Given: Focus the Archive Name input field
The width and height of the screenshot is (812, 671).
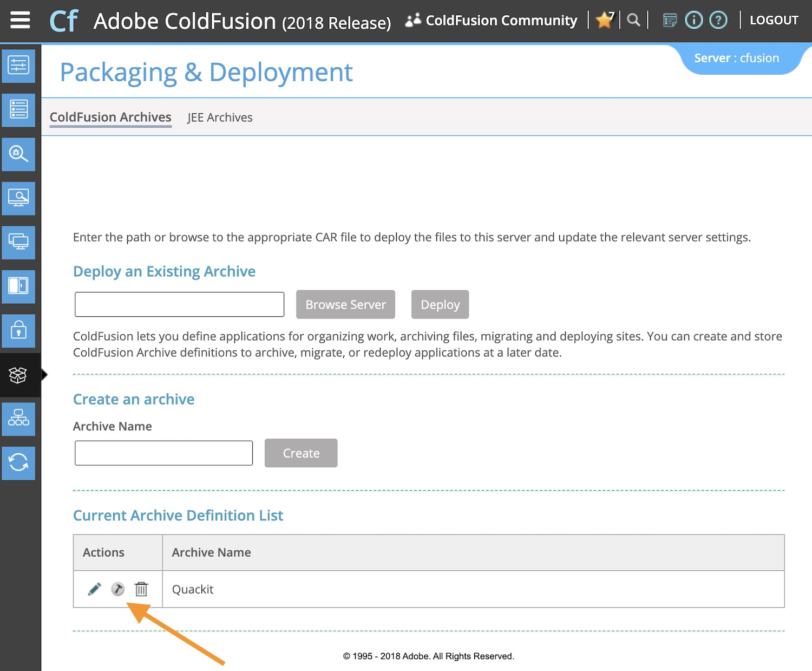Looking at the screenshot, I should [163, 453].
